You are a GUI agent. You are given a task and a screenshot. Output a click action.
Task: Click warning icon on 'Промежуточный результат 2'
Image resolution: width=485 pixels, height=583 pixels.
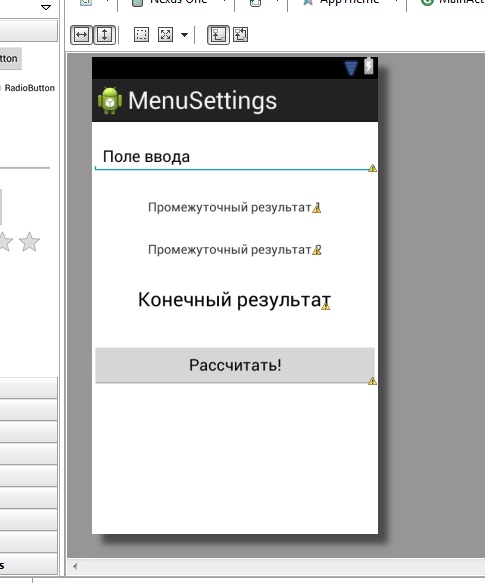(x=317, y=251)
